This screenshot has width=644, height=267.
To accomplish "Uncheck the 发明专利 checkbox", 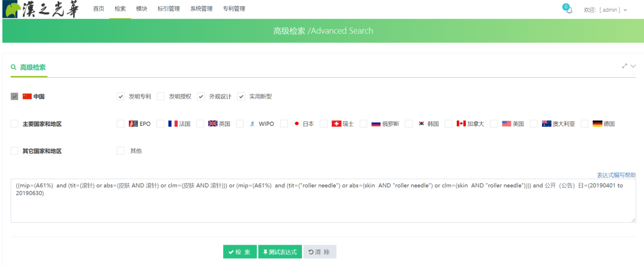I will coord(121,96).
